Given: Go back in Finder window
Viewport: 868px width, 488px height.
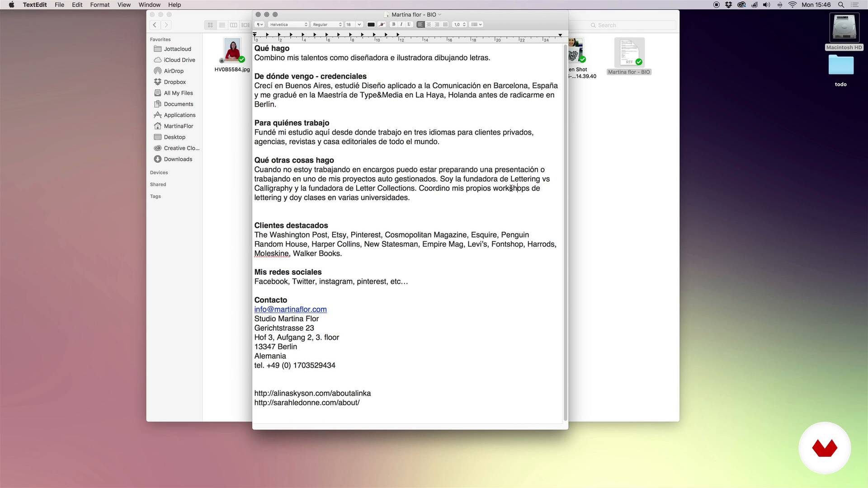Looking at the screenshot, I should point(155,25).
